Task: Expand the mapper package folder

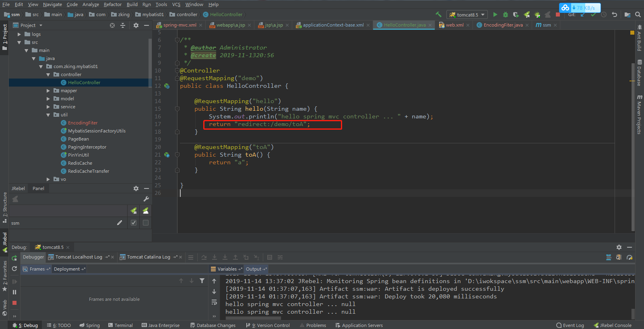Action: [48, 91]
